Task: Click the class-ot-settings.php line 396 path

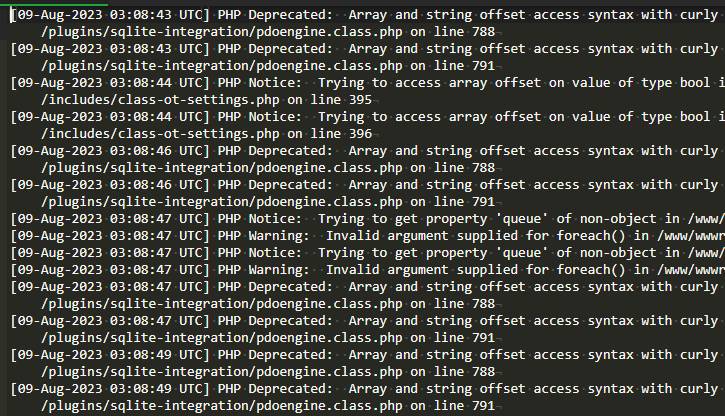Action: [207, 133]
